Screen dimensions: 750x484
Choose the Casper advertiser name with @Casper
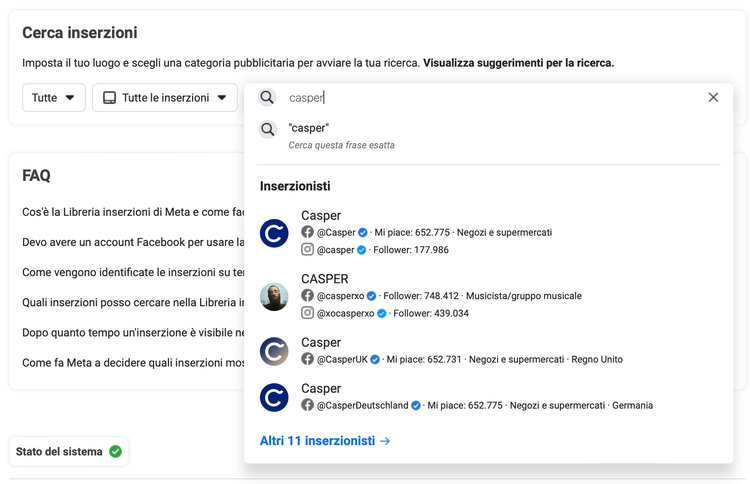pos(321,216)
